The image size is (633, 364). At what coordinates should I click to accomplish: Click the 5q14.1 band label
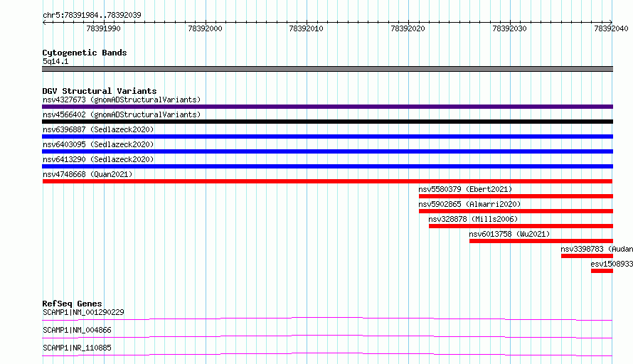point(55,61)
